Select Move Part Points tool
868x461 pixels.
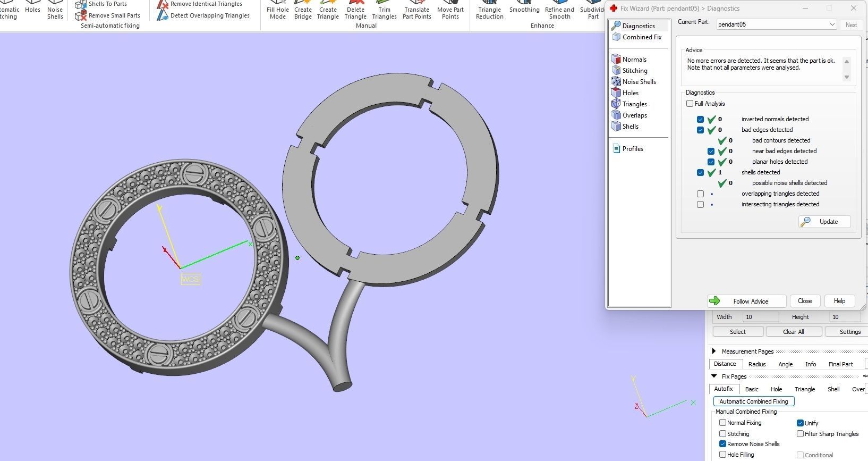(450, 10)
